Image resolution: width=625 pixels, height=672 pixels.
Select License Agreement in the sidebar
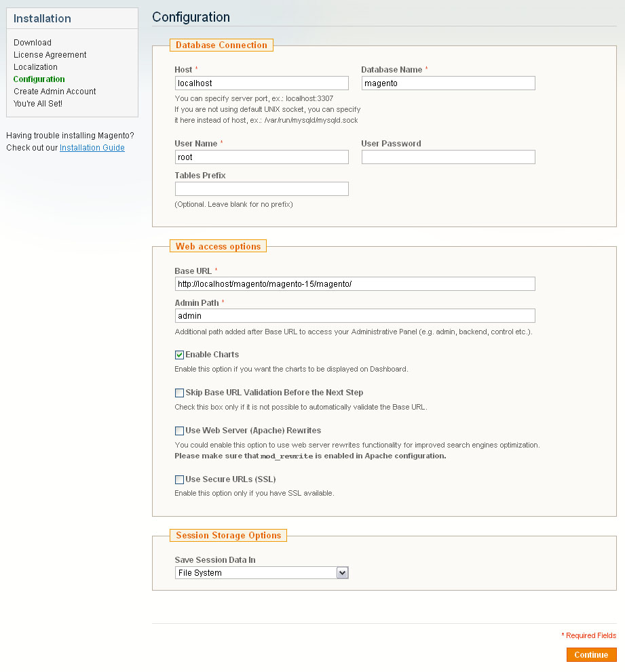point(50,55)
